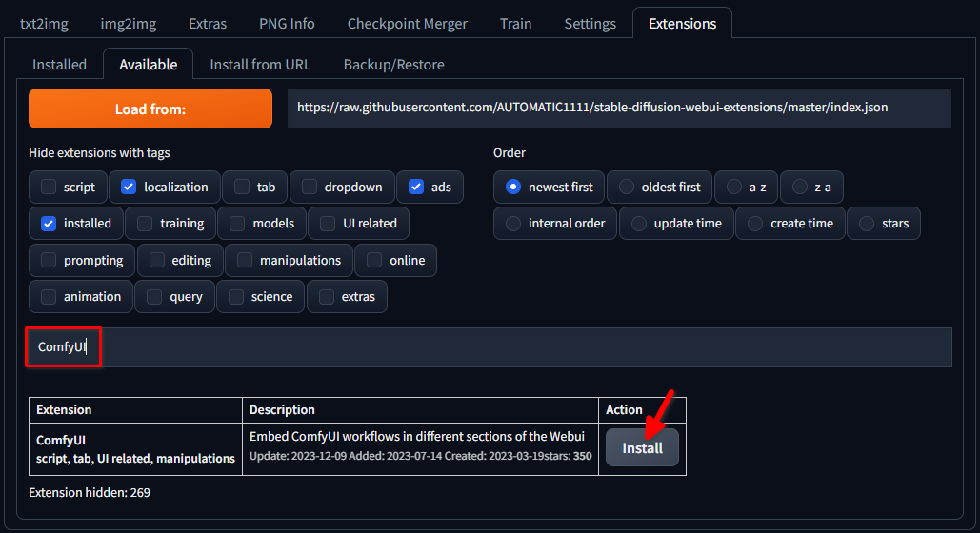Enable the script tag checkbox
The height and width of the screenshot is (533, 980).
[x=49, y=187]
